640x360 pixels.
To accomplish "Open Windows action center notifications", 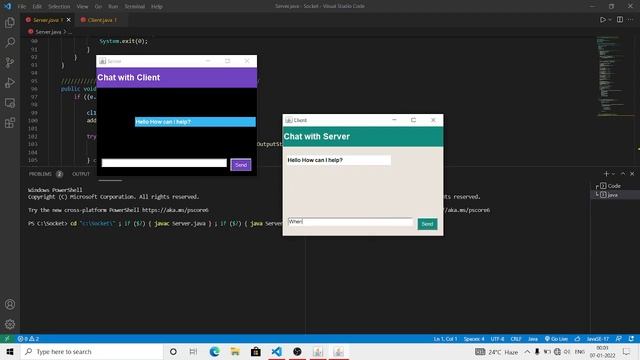I will point(627,352).
